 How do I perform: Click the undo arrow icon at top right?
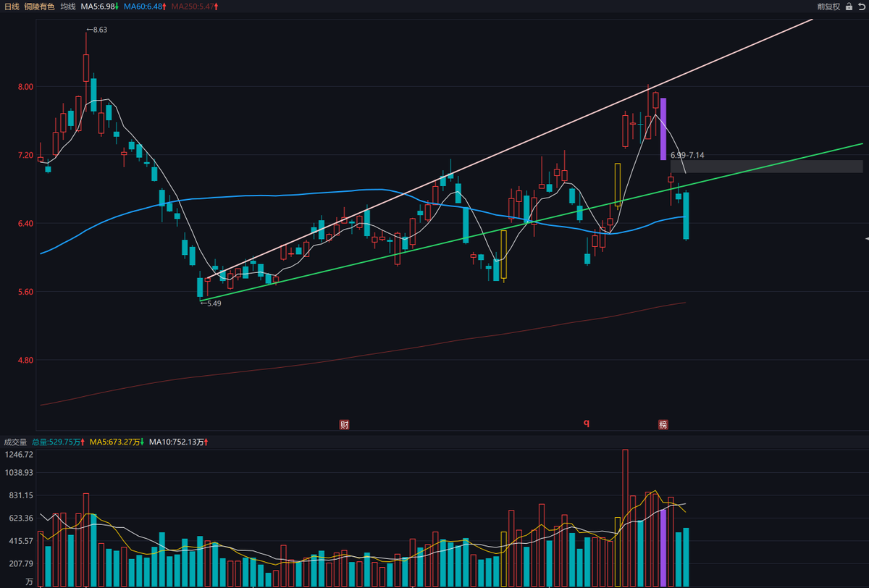[862, 7]
